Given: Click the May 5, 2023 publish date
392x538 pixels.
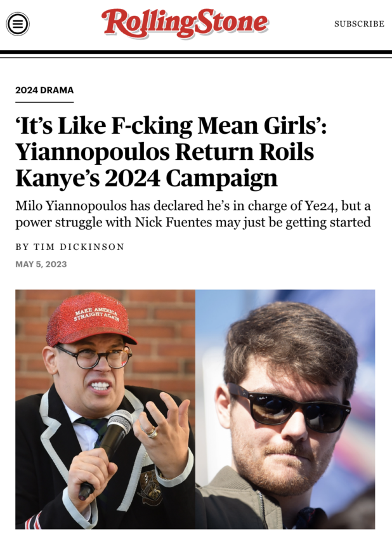Looking at the screenshot, I should [x=41, y=264].
